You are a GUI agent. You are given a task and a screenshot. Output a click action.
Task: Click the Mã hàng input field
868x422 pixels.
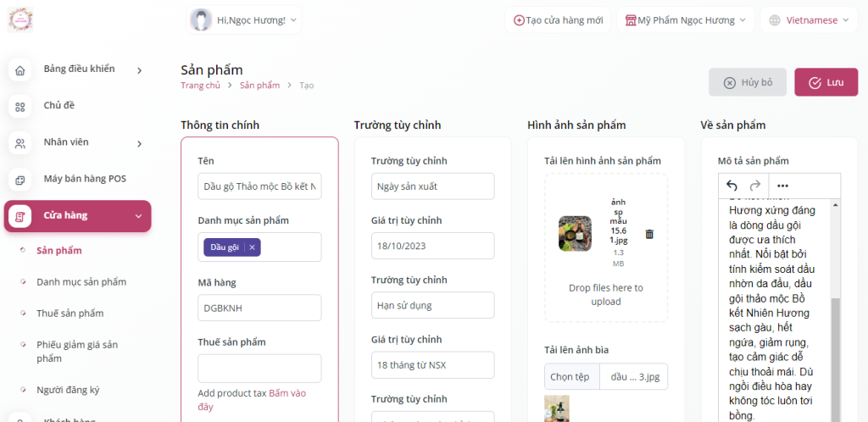pos(259,308)
